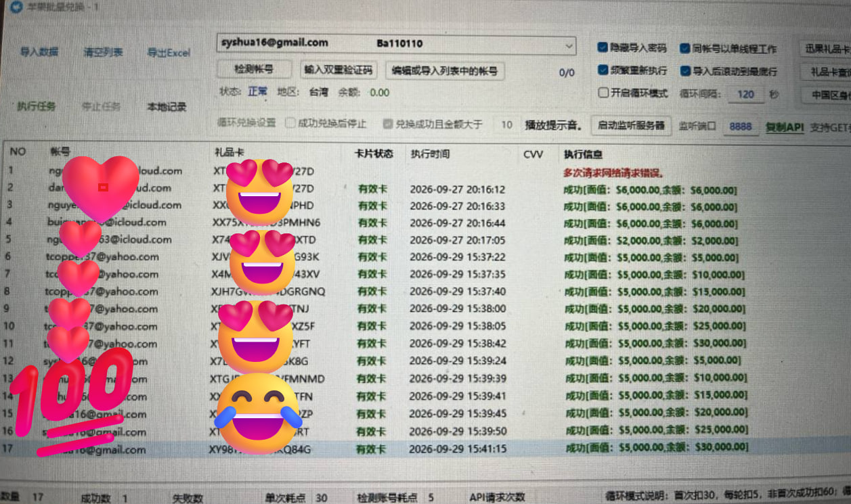The width and height of the screenshot is (851, 504).
Task: Select time cell 2026-09-29 15:39:39
Action: coord(457,378)
